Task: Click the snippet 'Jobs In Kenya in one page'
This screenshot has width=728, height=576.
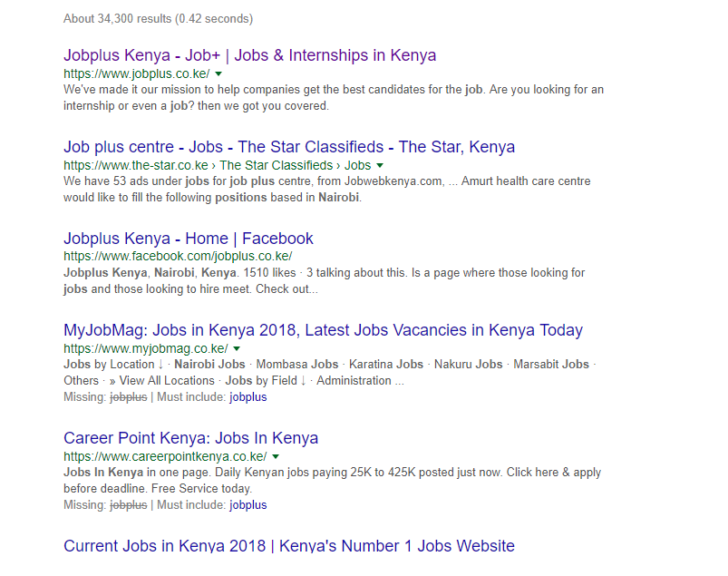Action: 333,481
